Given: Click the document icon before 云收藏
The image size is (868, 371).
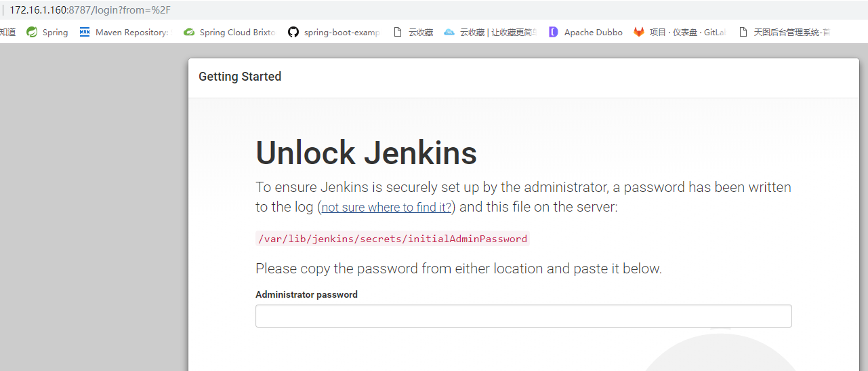Looking at the screenshot, I should pyautogui.click(x=398, y=32).
